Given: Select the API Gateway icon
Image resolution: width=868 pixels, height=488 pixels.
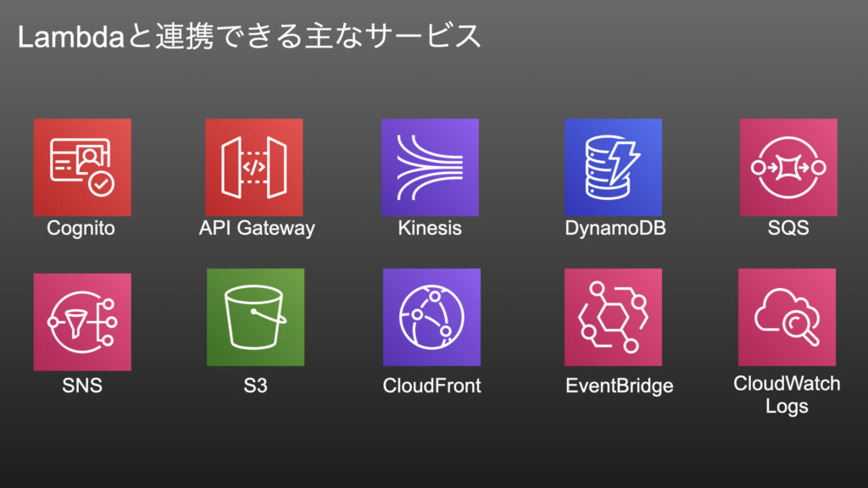Looking at the screenshot, I should click(254, 167).
